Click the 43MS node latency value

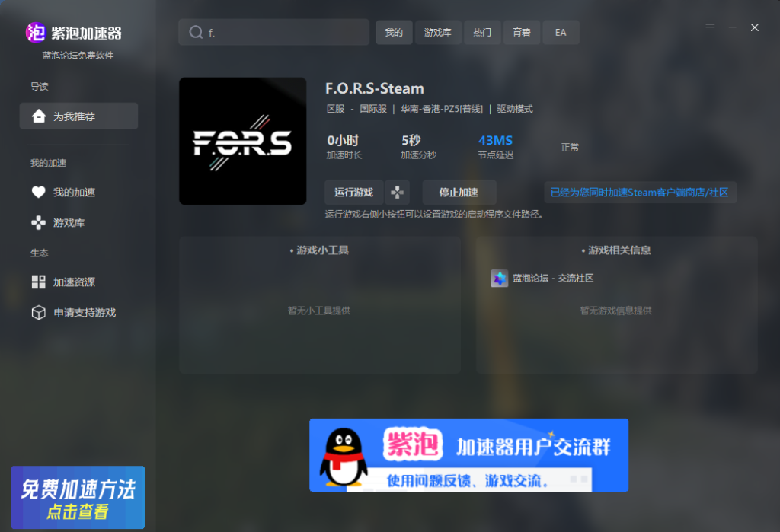click(x=495, y=140)
